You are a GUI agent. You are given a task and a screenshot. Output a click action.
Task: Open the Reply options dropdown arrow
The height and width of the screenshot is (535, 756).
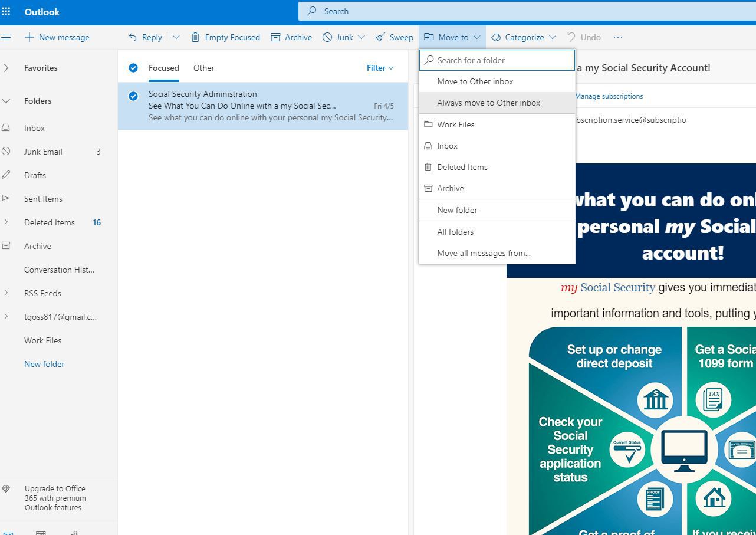[176, 37]
